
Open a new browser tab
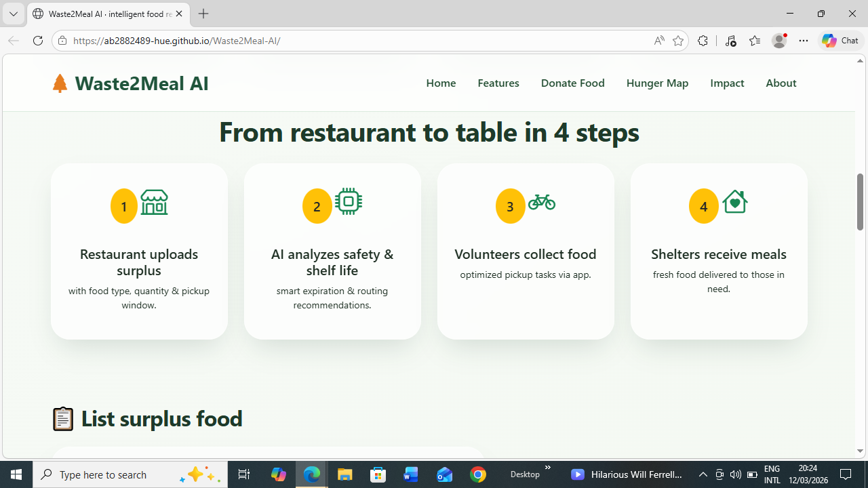pyautogui.click(x=203, y=14)
